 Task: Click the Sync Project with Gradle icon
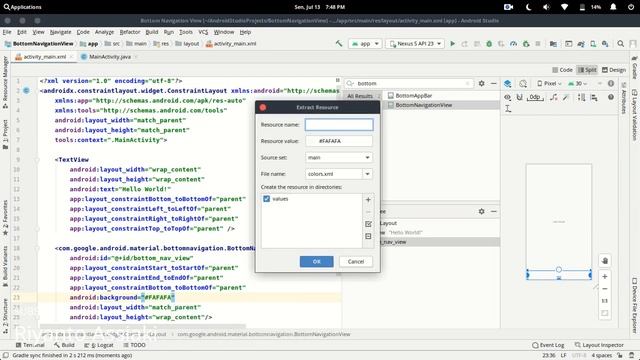click(581, 44)
